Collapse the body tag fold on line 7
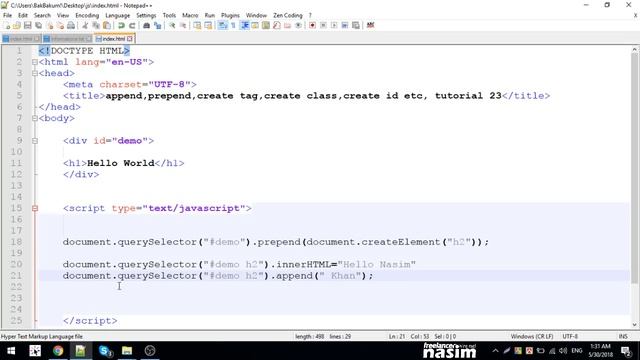 [x=35, y=118]
